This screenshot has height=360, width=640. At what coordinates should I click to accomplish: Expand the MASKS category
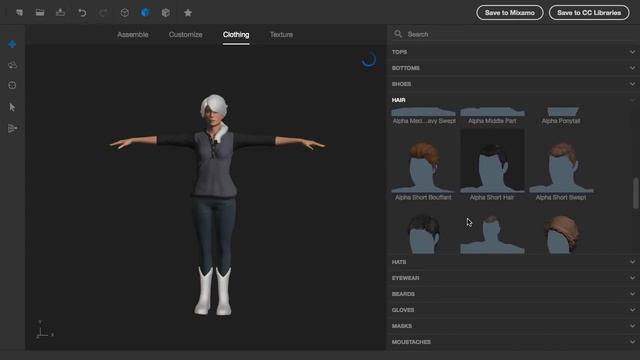tap(513, 326)
